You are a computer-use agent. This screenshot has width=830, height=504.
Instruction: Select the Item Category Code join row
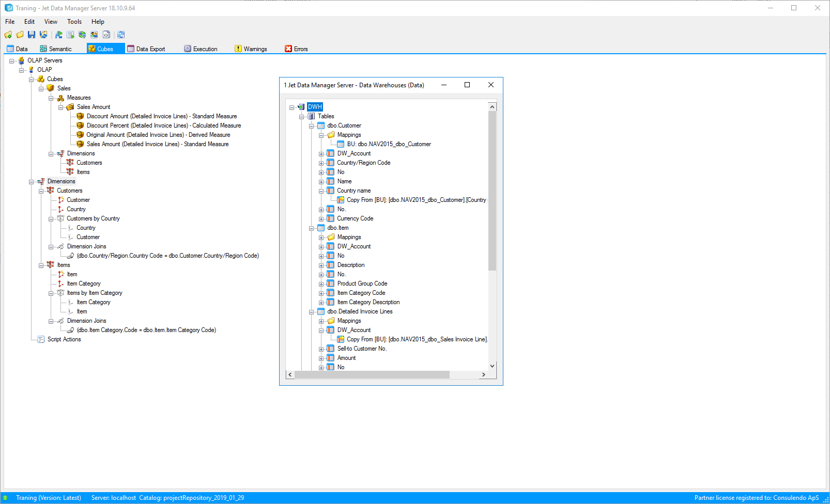point(146,330)
